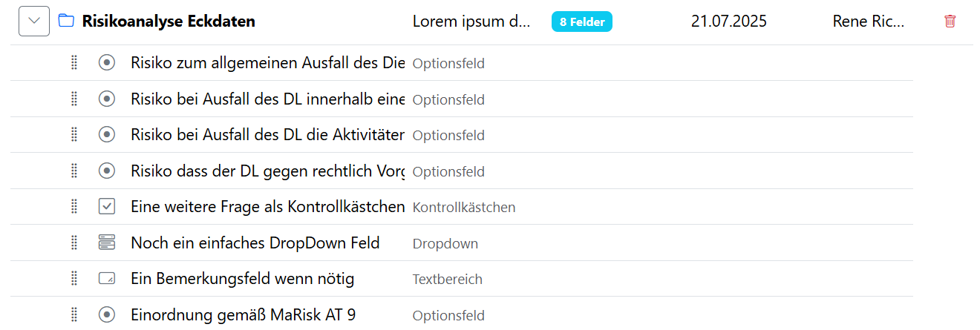Click the checkbox icon for Kontrollkästchen field
The height and width of the screenshot is (330, 980).
click(x=107, y=207)
